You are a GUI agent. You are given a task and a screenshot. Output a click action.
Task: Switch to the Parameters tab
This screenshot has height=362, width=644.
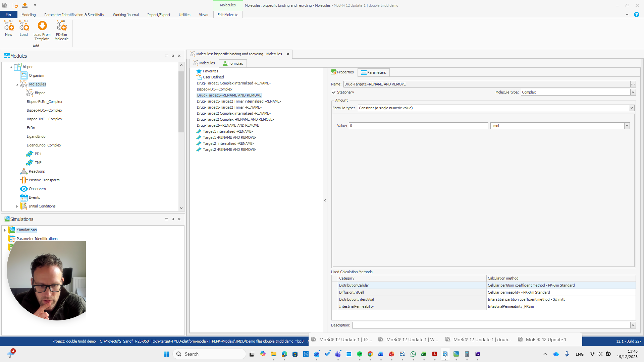373,72
